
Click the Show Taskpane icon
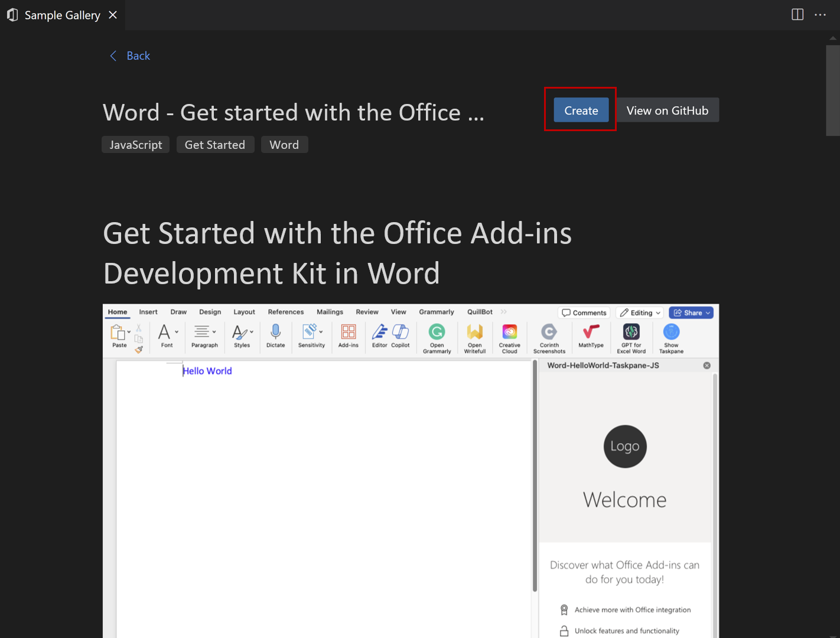(672, 332)
